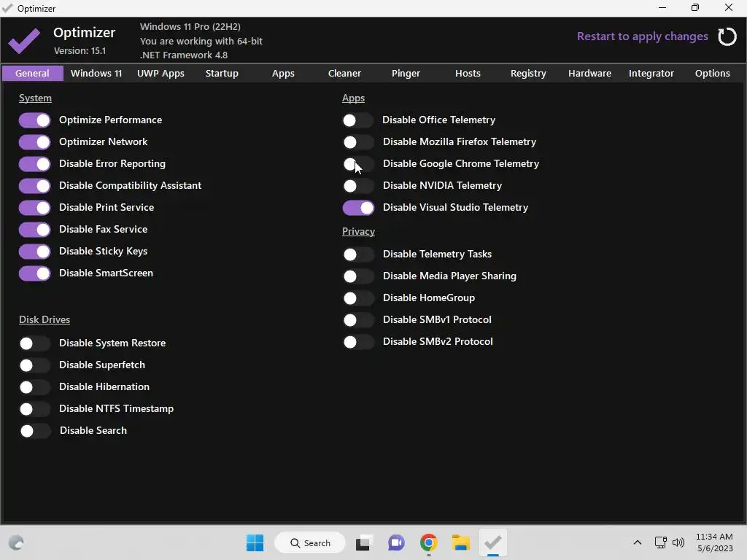Viewport: 747px width, 560px height.
Task: Click the restart circular arrow icon
Action: [x=727, y=36]
